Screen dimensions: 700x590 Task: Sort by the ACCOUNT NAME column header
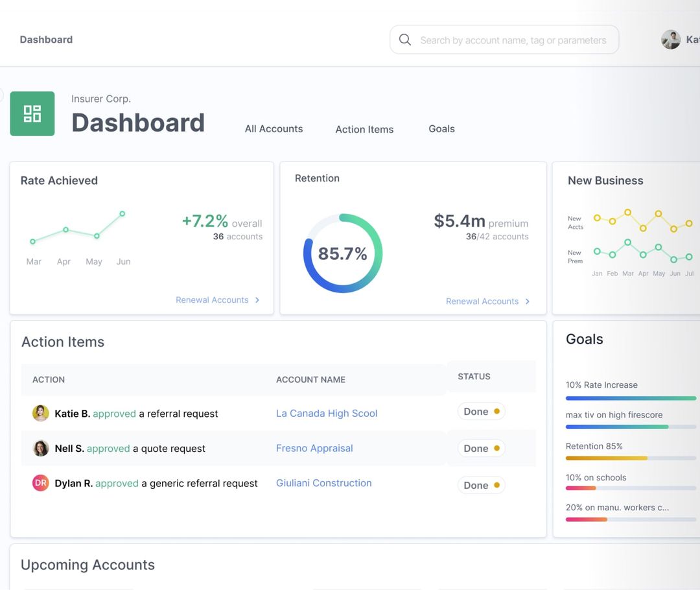310,379
